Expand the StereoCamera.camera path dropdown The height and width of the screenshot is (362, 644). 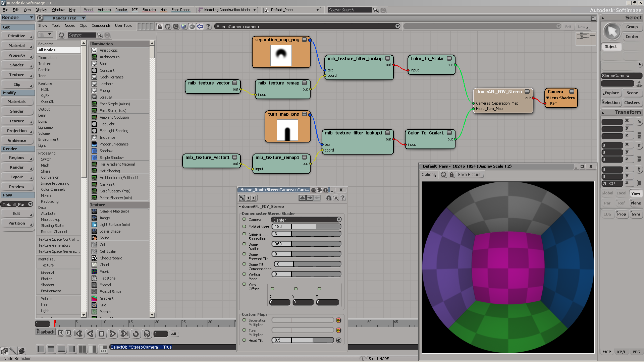point(397,26)
